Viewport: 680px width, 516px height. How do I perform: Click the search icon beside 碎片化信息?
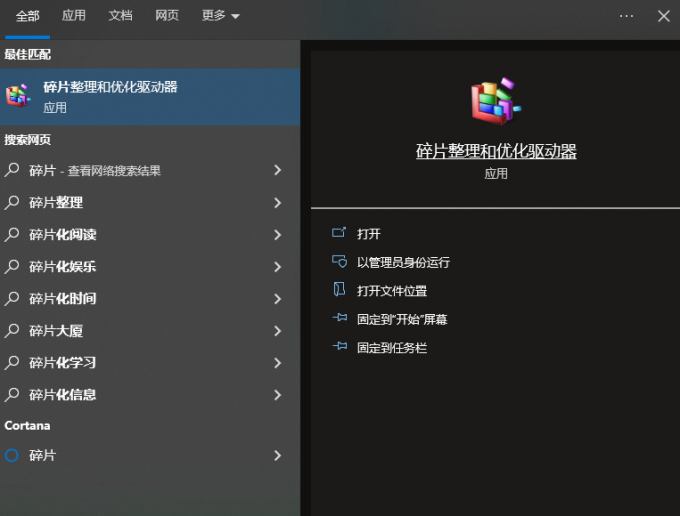point(12,395)
